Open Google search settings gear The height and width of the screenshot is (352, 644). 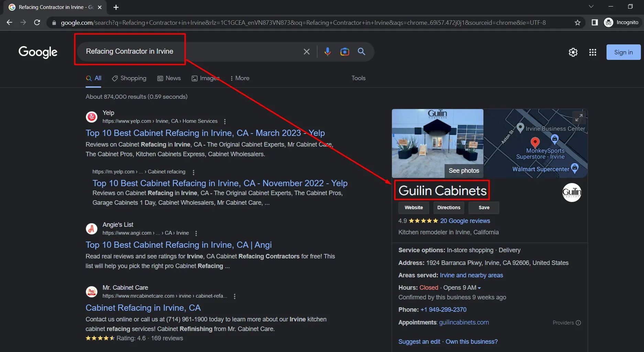tap(573, 52)
